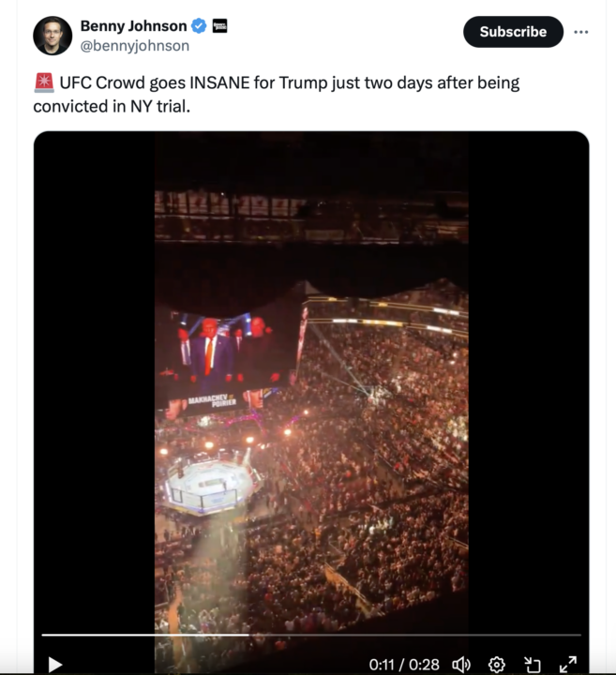Open video settings gear
This screenshot has height=675, width=616.
[x=497, y=664]
